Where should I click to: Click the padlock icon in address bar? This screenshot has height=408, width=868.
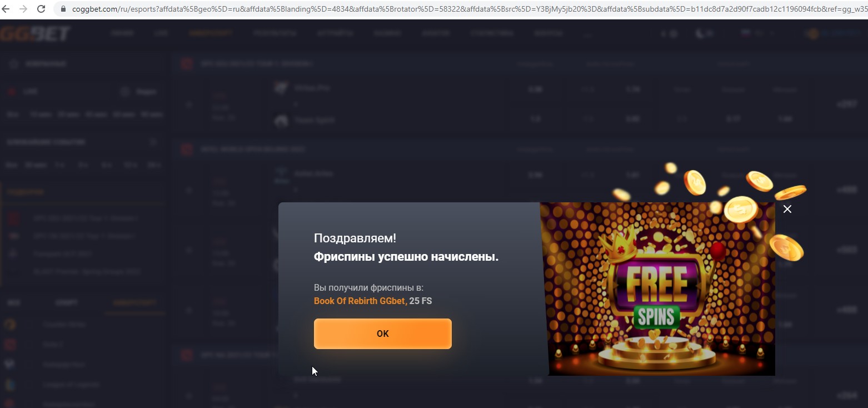click(x=63, y=9)
